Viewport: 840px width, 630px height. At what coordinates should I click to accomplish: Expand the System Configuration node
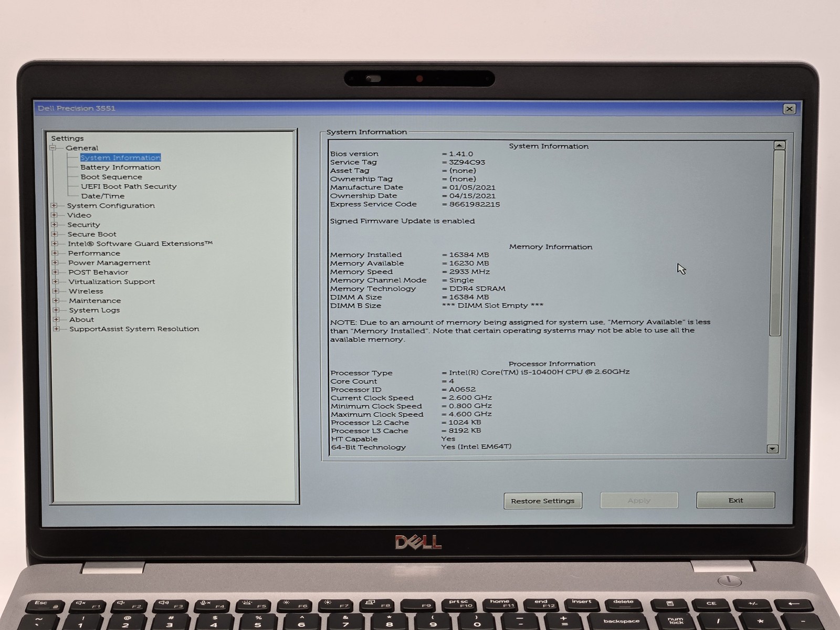54,205
